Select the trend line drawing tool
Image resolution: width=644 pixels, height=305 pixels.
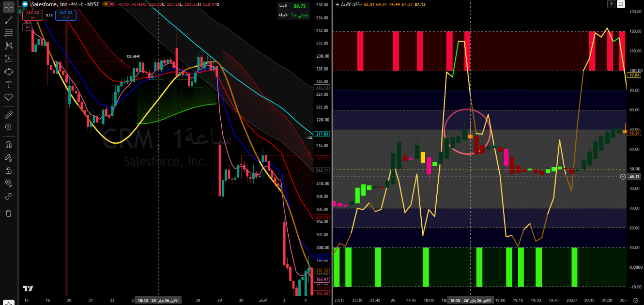point(8,21)
